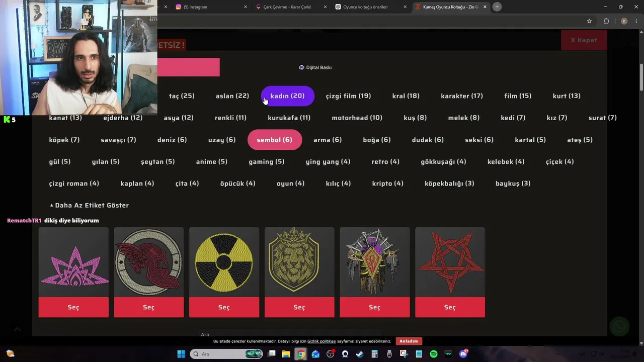Choose the aslan (22) tag
This screenshot has height=362, width=644.
point(232,96)
